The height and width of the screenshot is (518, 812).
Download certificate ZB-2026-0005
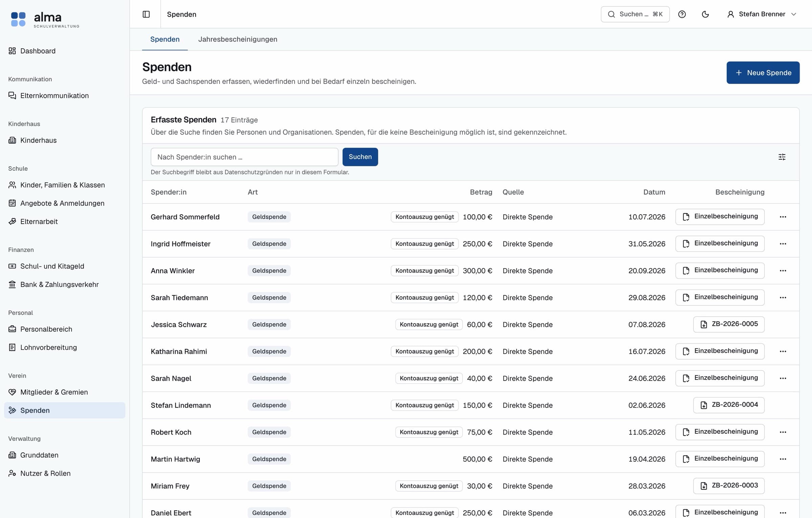tap(729, 324)
